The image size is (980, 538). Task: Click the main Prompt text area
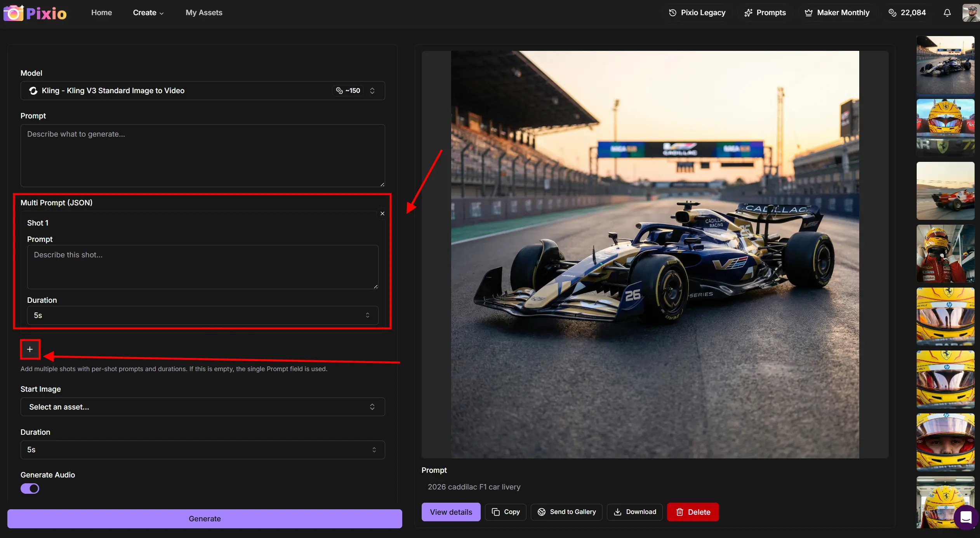(x=202, y=155)
